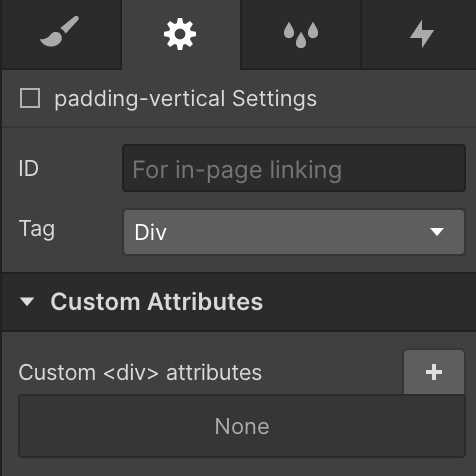Click the Custom Attributes section header
Viewport: 476px width, 476px height.
[x=238, y=302]
